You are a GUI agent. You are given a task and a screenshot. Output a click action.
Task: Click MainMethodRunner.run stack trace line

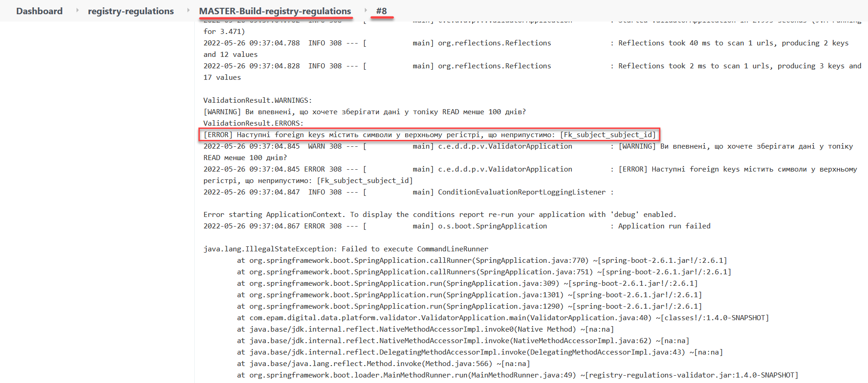pos(517,375)
